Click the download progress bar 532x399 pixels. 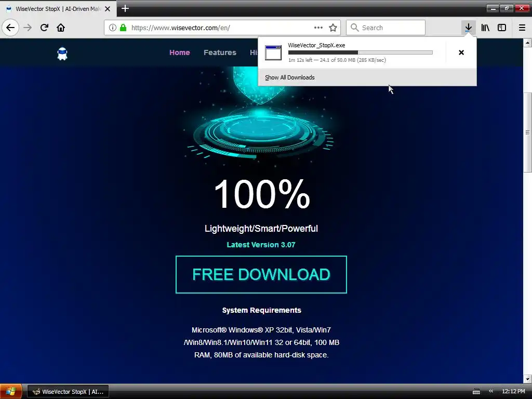click(361, 52)
